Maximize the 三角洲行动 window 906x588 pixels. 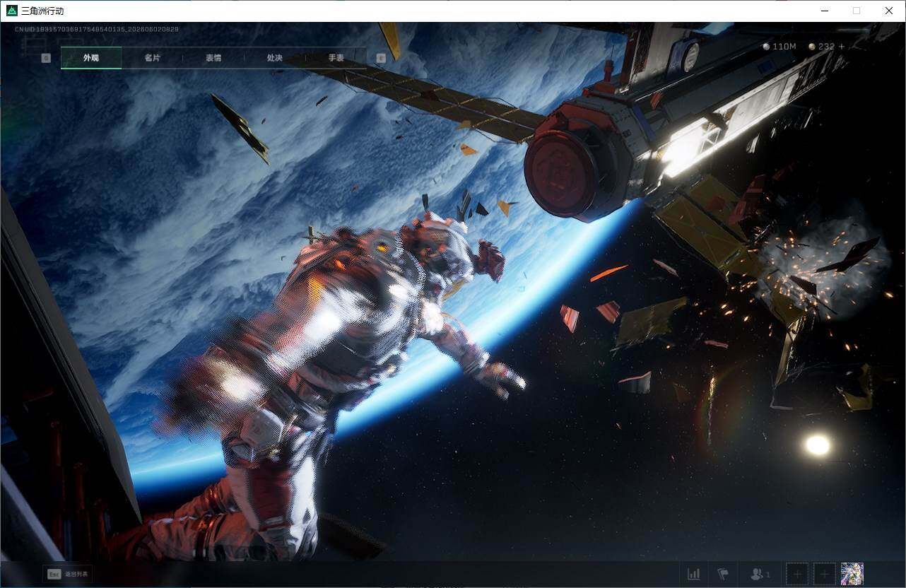click(857, 11)
